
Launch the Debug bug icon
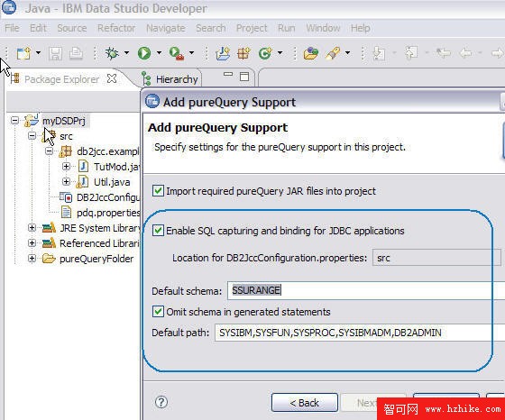[x=112, y=53]
